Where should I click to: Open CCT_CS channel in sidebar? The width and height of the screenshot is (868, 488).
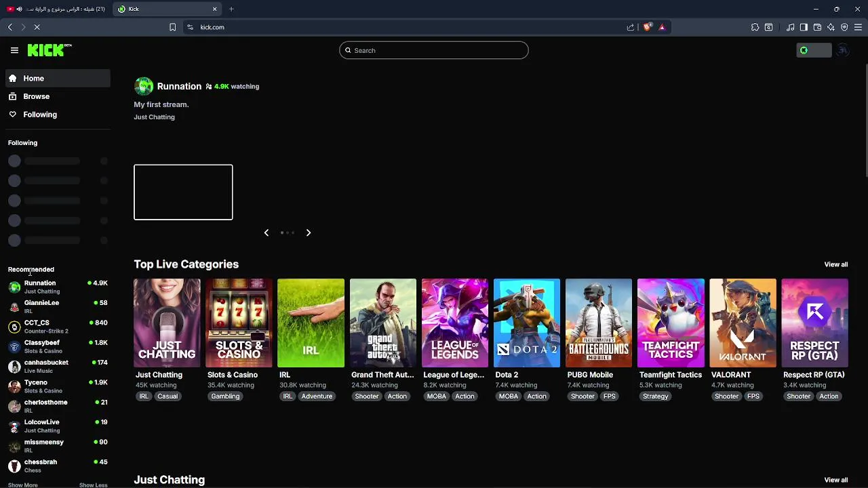click(x=57, y=327)
